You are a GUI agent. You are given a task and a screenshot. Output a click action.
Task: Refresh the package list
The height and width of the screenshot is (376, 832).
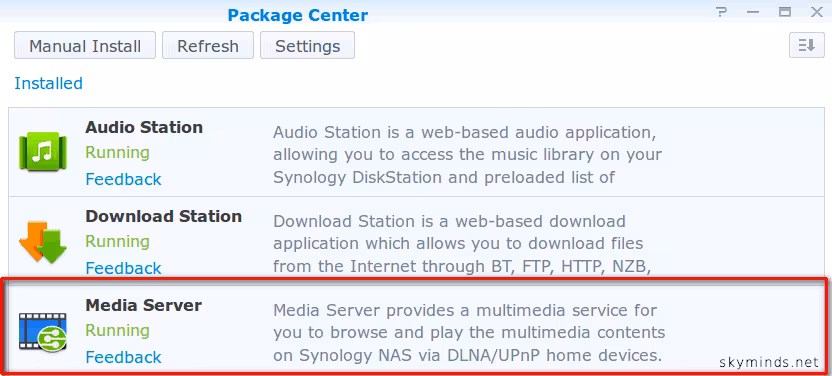(207, 45)
